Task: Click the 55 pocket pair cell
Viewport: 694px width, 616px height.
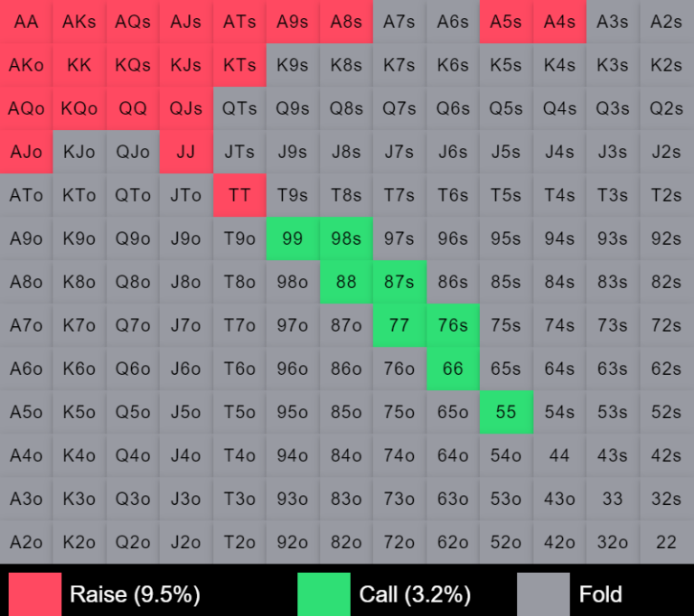Action: 506,412
